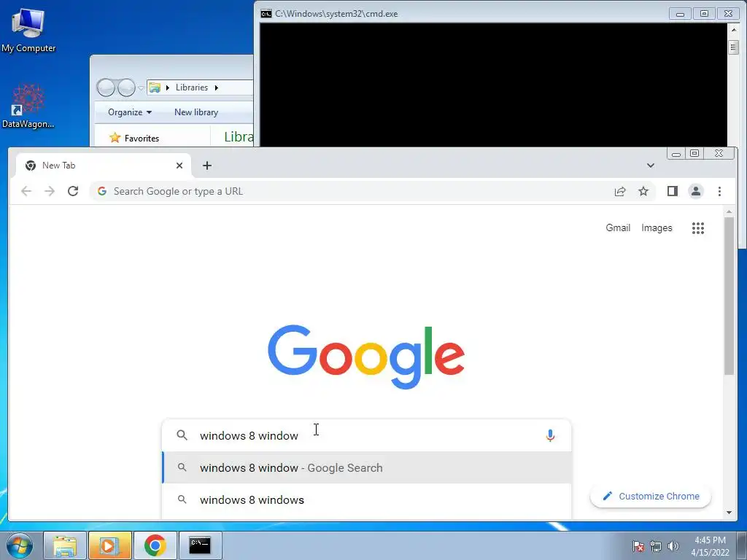Open Chrome's three-dot menu
Image resolution: width=747 pixels, height=560 pixels.
(719, 192)
